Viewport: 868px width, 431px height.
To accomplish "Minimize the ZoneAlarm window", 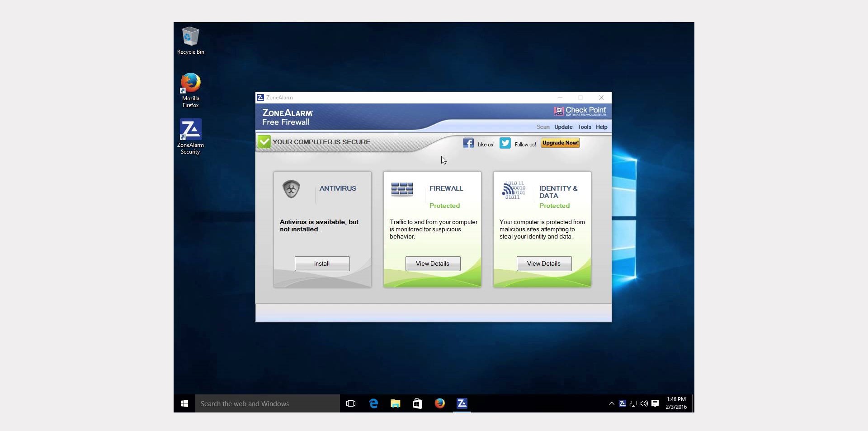I will point(560,98).
